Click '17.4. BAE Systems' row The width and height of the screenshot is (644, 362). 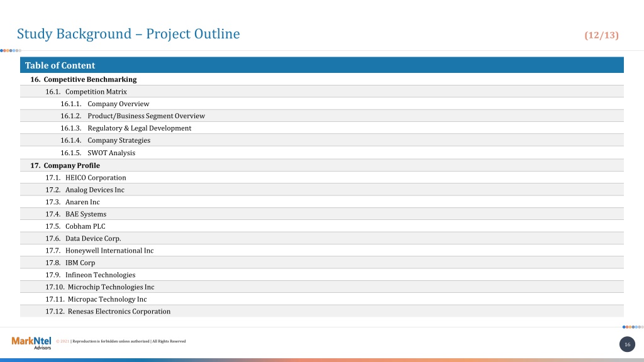(x=322, y=214)
